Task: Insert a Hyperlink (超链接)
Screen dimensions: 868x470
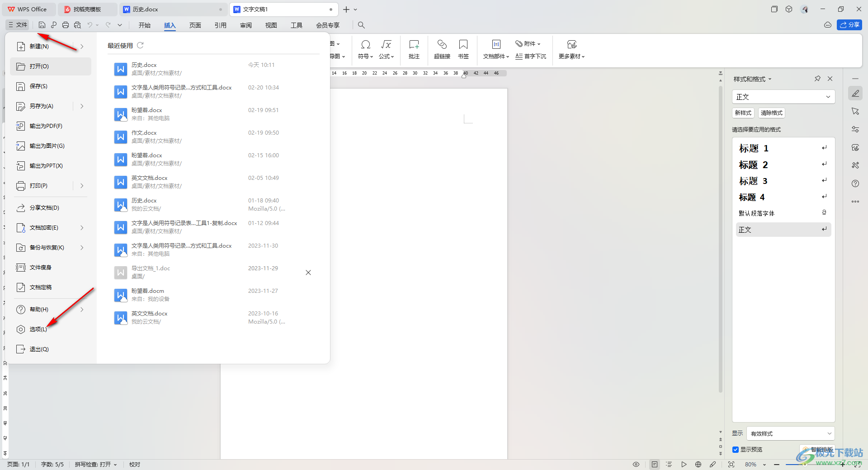Action: [x=442, y=50]
